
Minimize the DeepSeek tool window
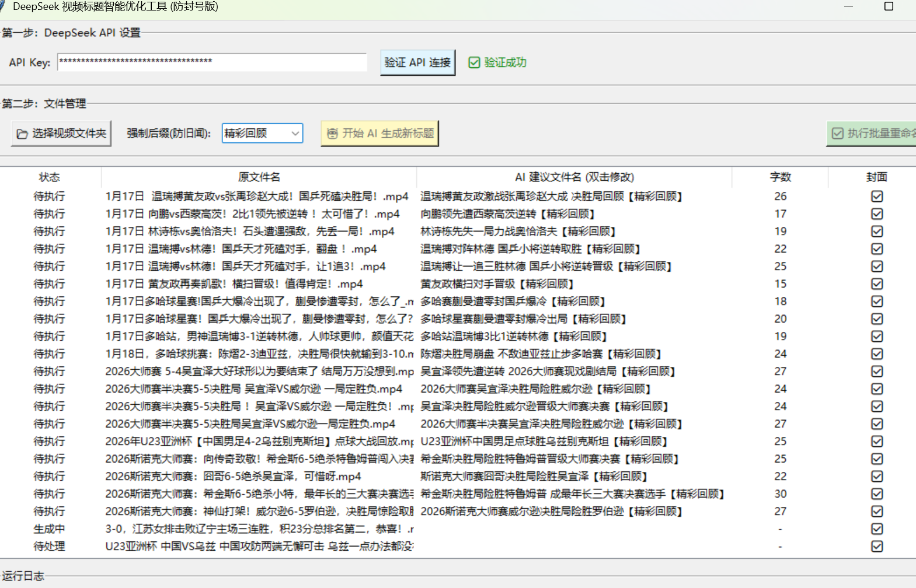click(x=849, y=6)
